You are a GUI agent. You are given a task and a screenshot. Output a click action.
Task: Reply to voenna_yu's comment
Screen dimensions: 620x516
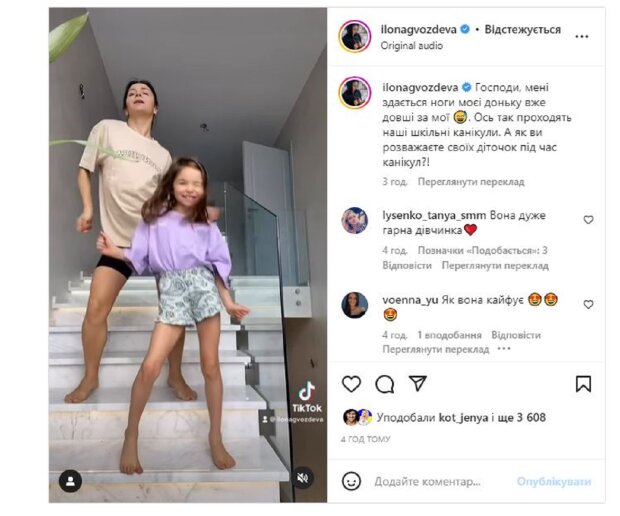pyautogui.click(x=516, y=335)
